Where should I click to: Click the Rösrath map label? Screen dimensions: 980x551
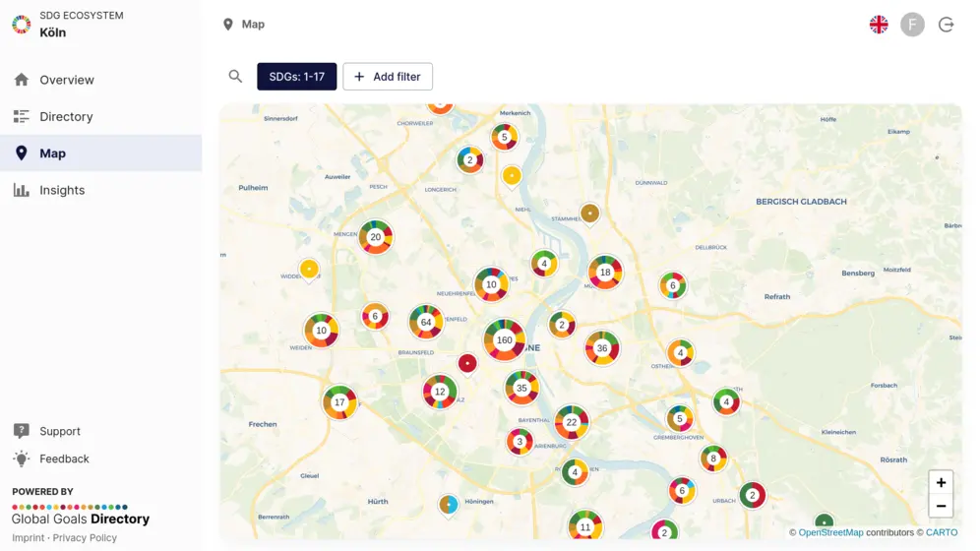click(893, 459)
